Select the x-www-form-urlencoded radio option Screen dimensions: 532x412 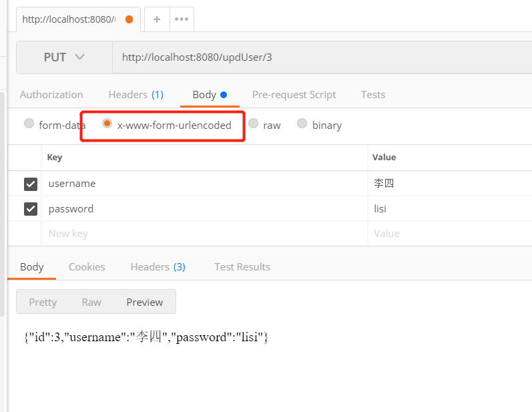click(x=107, y=124)
